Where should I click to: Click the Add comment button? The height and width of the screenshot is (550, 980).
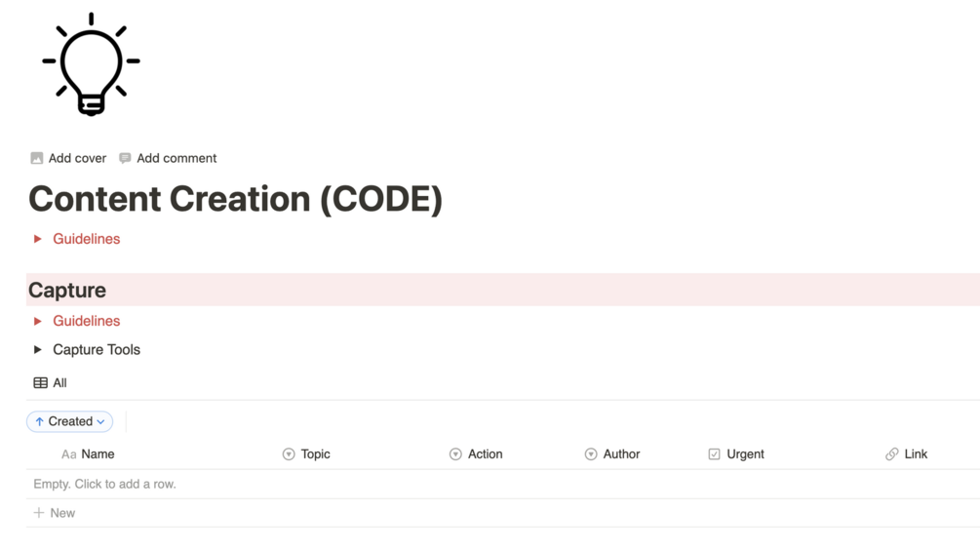(x=168, y=158)
